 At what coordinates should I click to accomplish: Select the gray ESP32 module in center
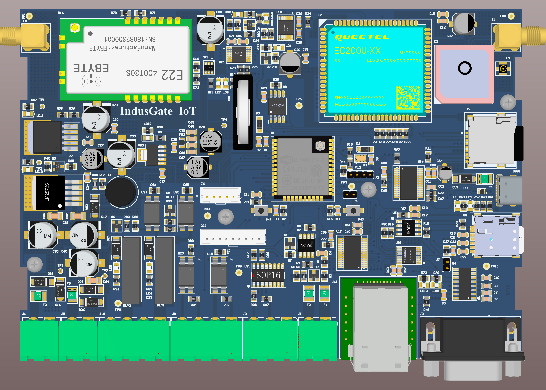pos(303,169)
